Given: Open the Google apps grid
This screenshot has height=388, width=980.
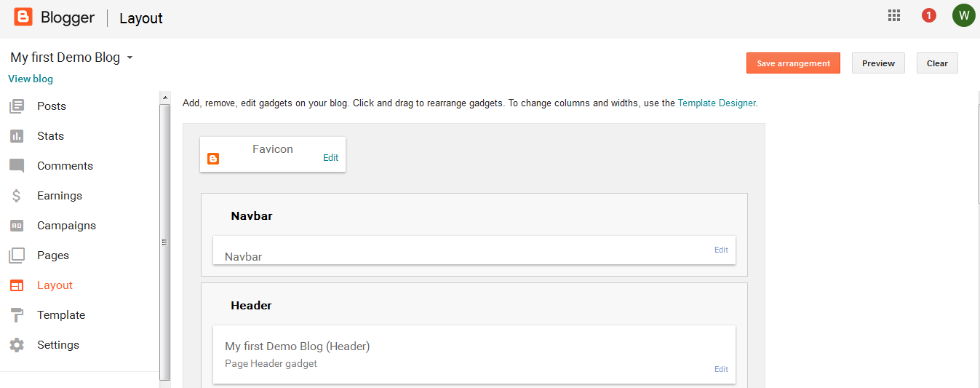Looking at the screenshot, I should tap(894, 15).
